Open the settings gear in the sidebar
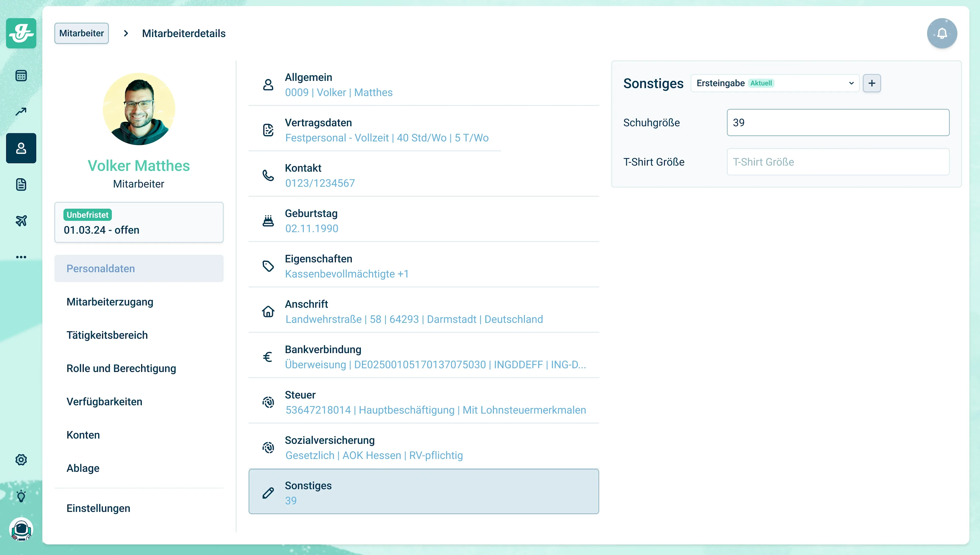Viewport: 980px width, 555px height. 21,460
